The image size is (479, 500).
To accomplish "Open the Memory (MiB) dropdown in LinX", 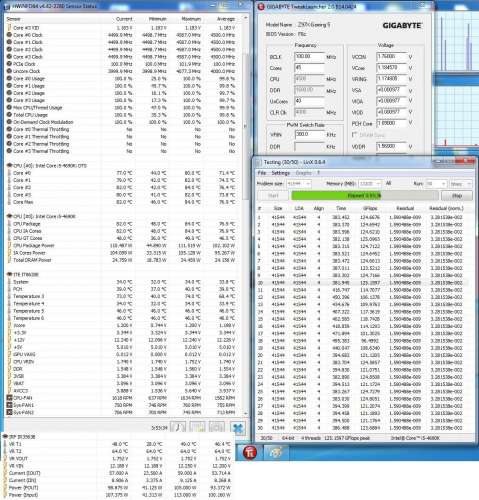I will (x=370, y=184).
